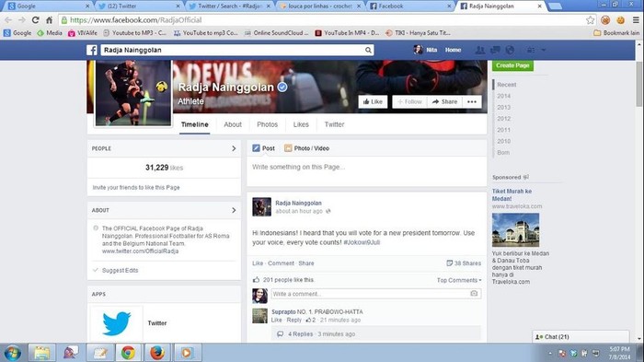Click Comment under the post
644x362 pixels.
(281, 263)
